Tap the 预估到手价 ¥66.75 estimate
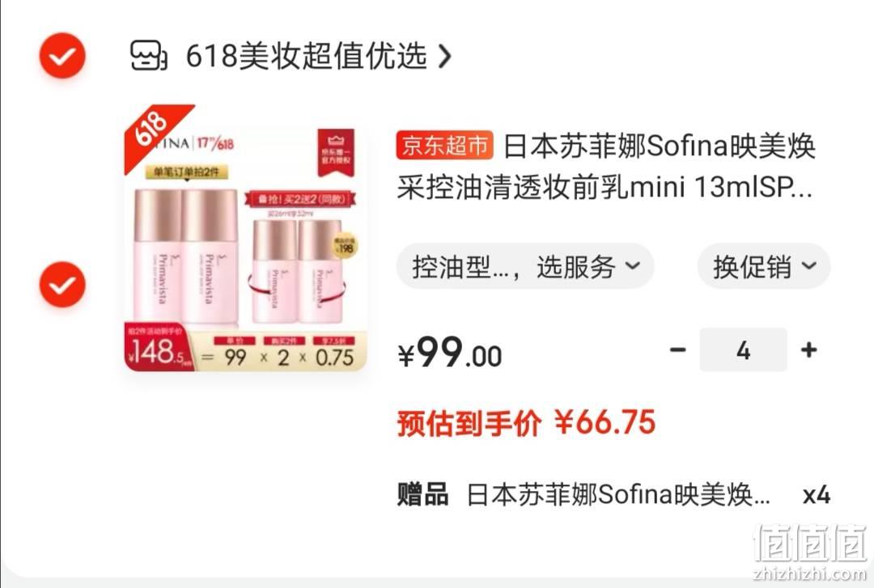The width and height of the screenshot is (874, 588). click(526, 422)
